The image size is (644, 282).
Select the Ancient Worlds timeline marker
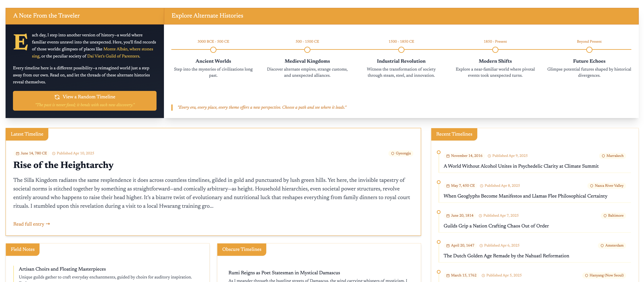coord(213,50)
